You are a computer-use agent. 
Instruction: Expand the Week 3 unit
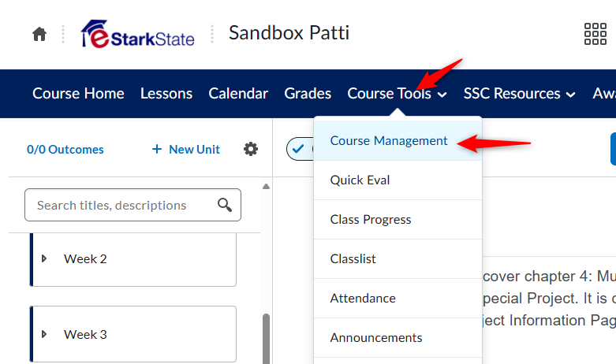(44, 334)
